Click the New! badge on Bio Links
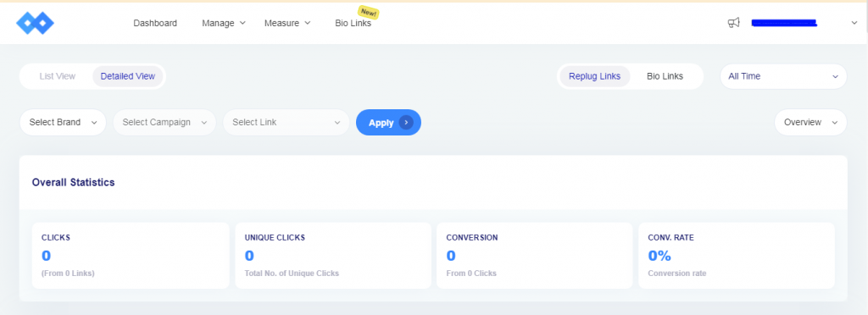Screen dimensions: 868x315 click(x=368, y=12)
